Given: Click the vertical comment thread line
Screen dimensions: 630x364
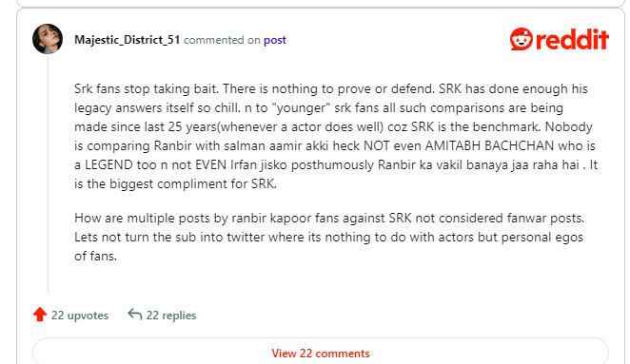Looking at the screenshot, I should coord(49,173).
